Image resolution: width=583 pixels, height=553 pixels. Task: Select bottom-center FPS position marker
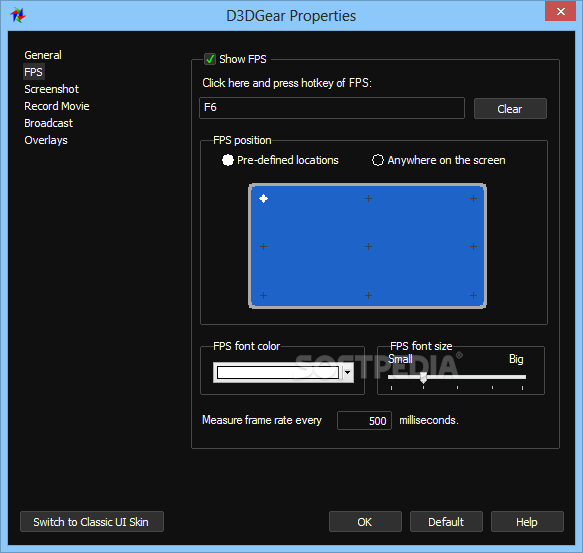pos(368,296)
